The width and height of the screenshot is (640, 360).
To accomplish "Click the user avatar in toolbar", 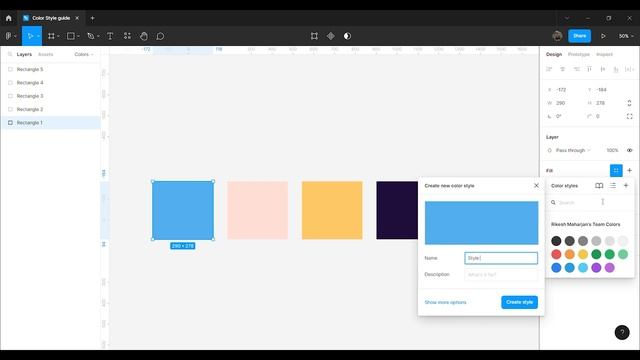I will (557, 36).
